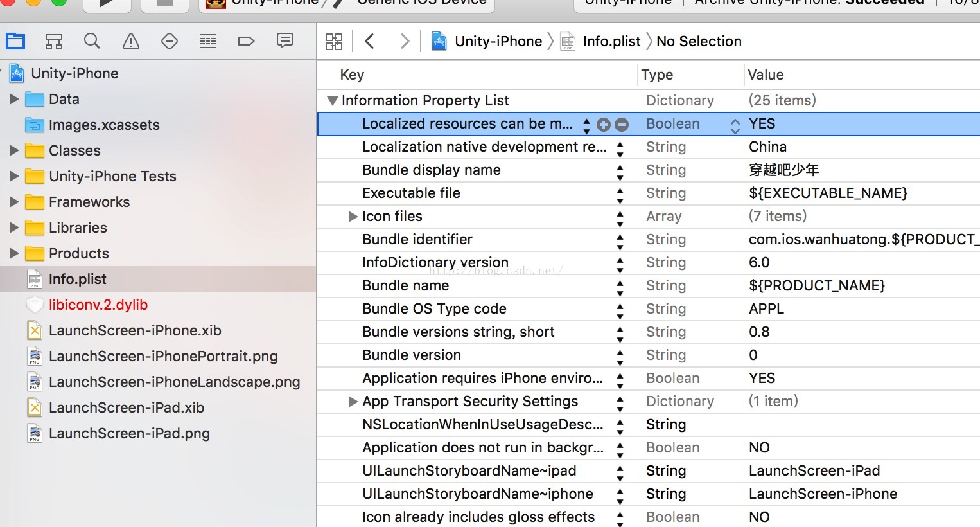The width and height of the screenshot is (980, 527).
Task: Expand App Transport Security Settings
Action: click(353, 402)
